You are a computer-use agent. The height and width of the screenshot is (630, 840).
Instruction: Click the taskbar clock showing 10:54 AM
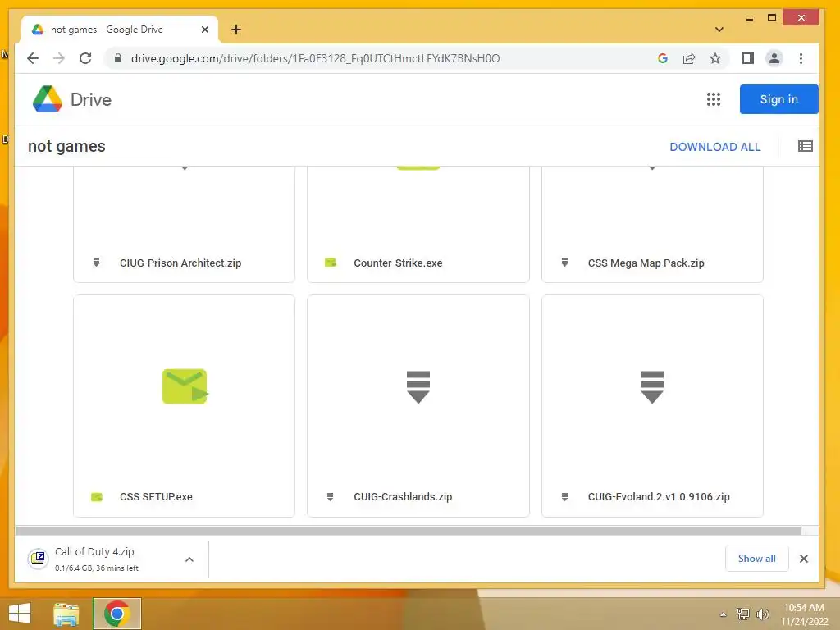coord(804,608)
